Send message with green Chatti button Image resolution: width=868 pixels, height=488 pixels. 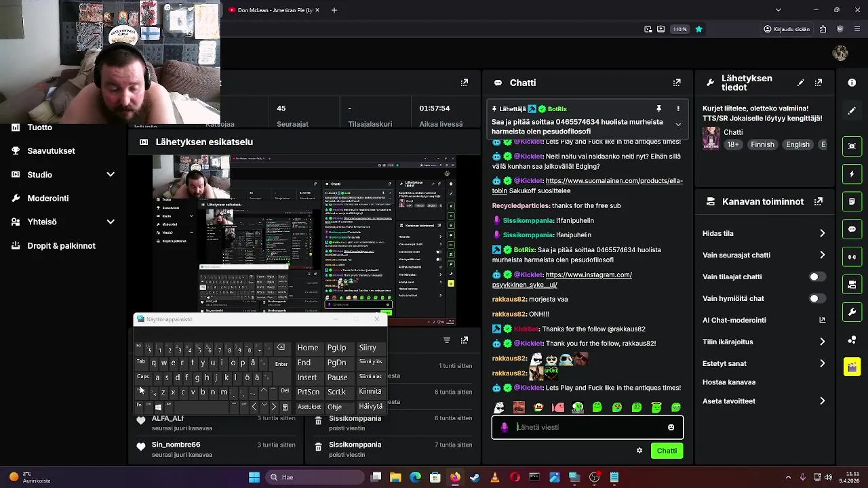coord(667,451)
